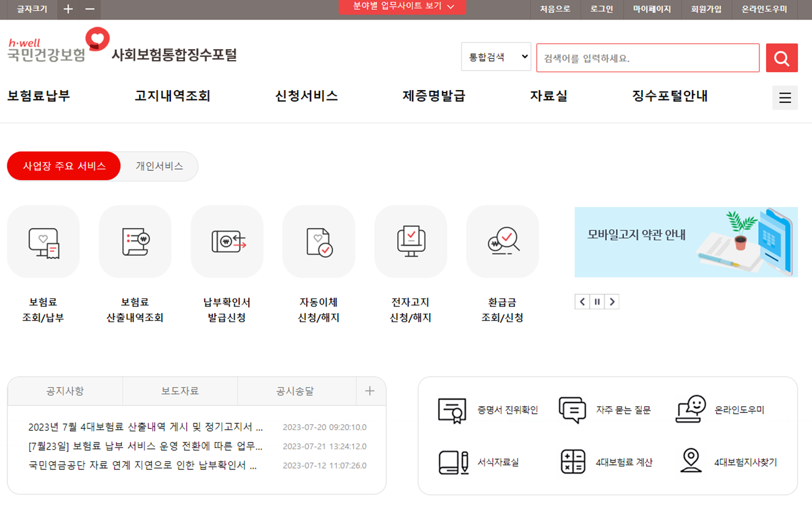This screenshot has width=812, height=508.
Task: Open the 자료실 menu
Action: pos(549,96)
